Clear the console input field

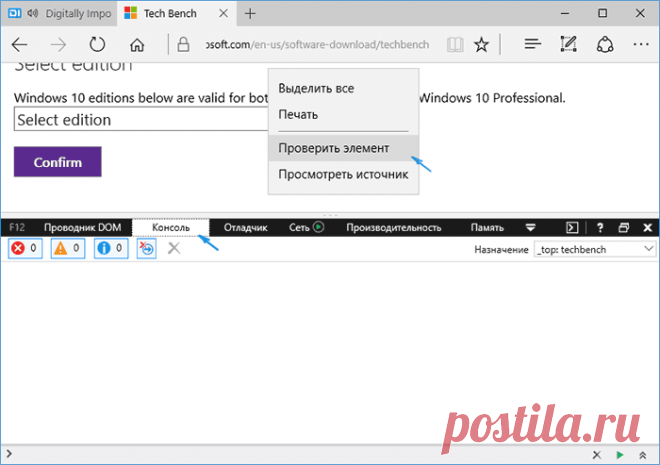(x=596, y=455)
